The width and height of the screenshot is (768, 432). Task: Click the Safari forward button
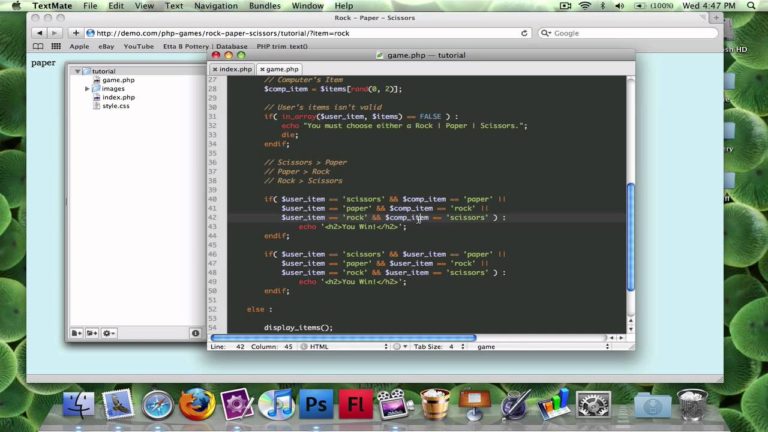54,33
